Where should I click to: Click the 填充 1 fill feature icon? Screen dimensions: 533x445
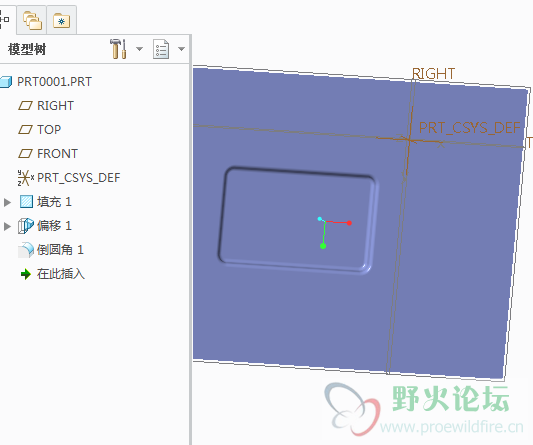click(x=27, y=202)
